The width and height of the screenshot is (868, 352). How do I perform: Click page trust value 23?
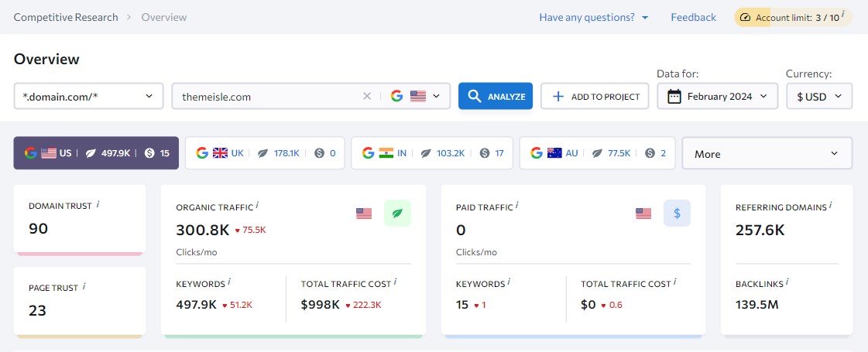[37, 310]
